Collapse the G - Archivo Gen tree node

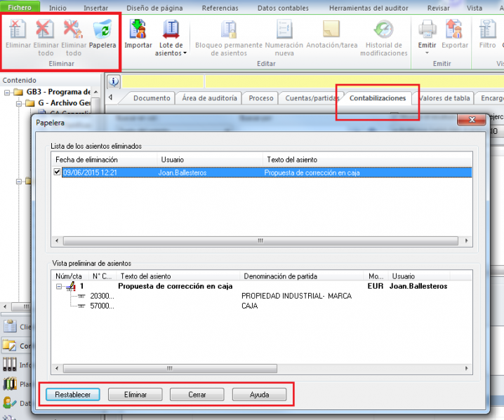click(19, 103)
